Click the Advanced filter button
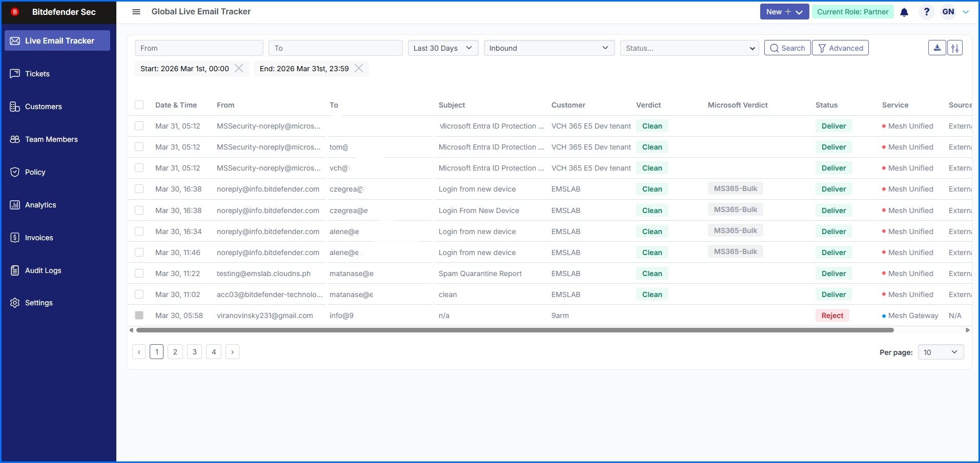 [x=840, y=48]
